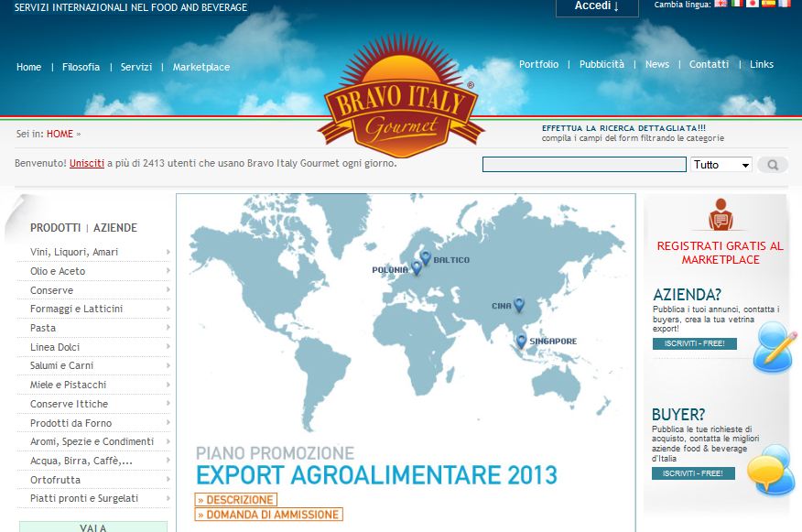Open the Marketplace menu item
Screen dimensions: 802x532
tap(201, 67)
